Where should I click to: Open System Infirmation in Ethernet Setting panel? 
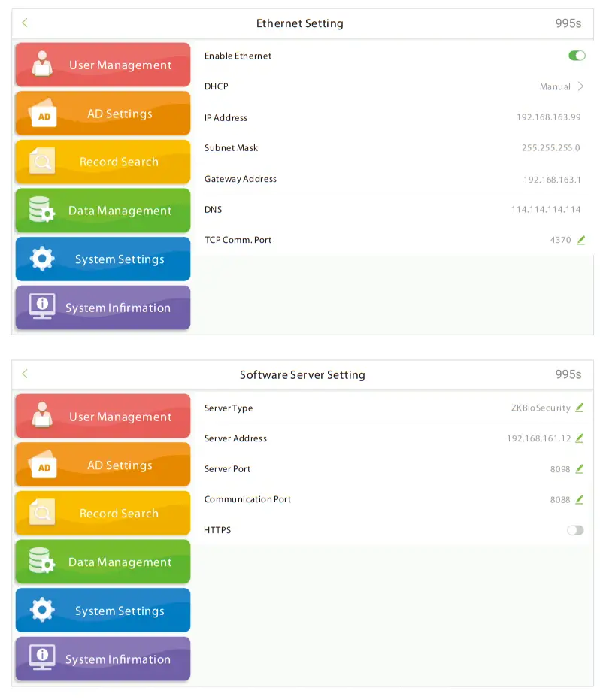coord(103,308)
